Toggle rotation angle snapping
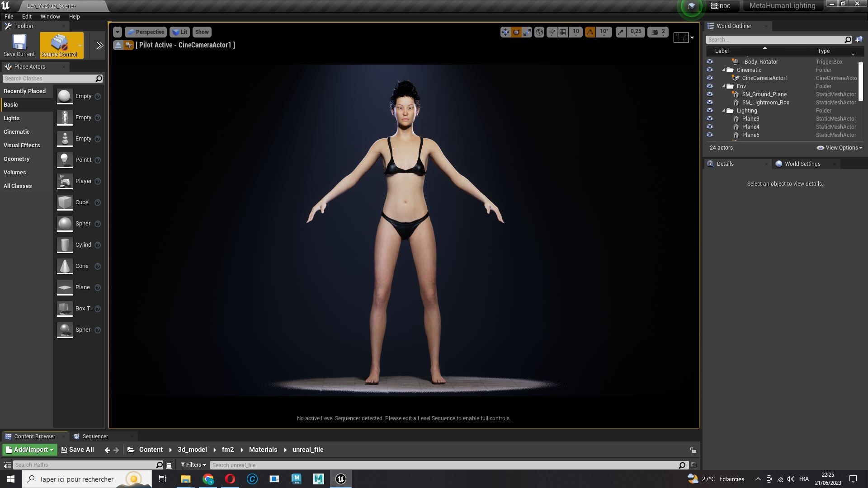 pos(590,32)
